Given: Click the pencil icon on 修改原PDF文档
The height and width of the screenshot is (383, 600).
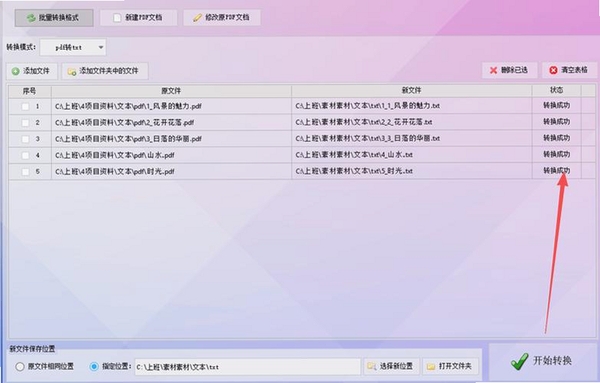Looking at the screenshot, I should pyautogui.click(x=197, y=18).
